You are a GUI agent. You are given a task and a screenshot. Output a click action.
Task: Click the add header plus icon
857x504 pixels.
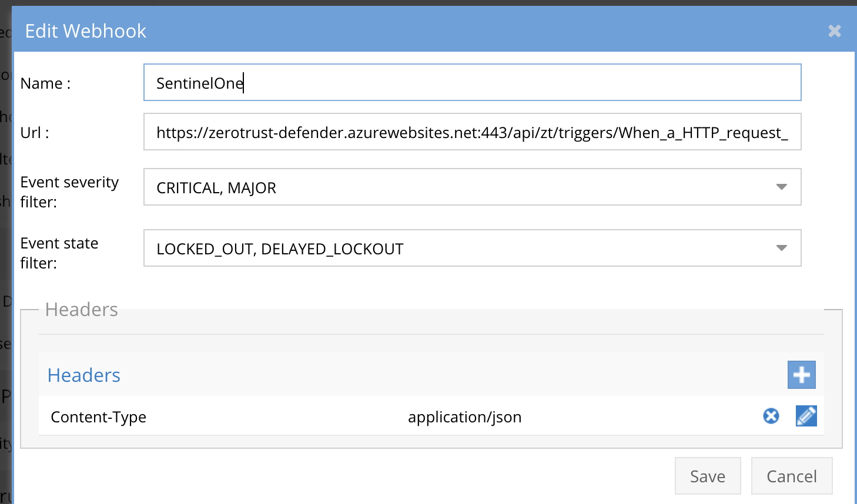(801, 375)
